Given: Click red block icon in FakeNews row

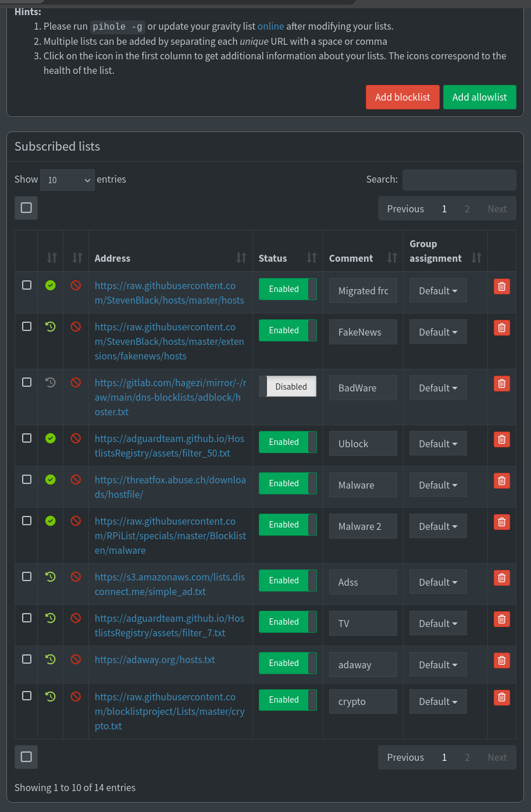Looking at the screenshot, I should (x=76, y=326).
